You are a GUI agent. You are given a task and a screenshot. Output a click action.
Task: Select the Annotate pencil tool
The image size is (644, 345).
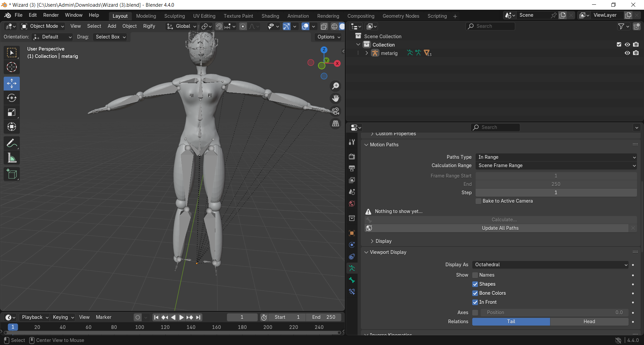(12, 143)
